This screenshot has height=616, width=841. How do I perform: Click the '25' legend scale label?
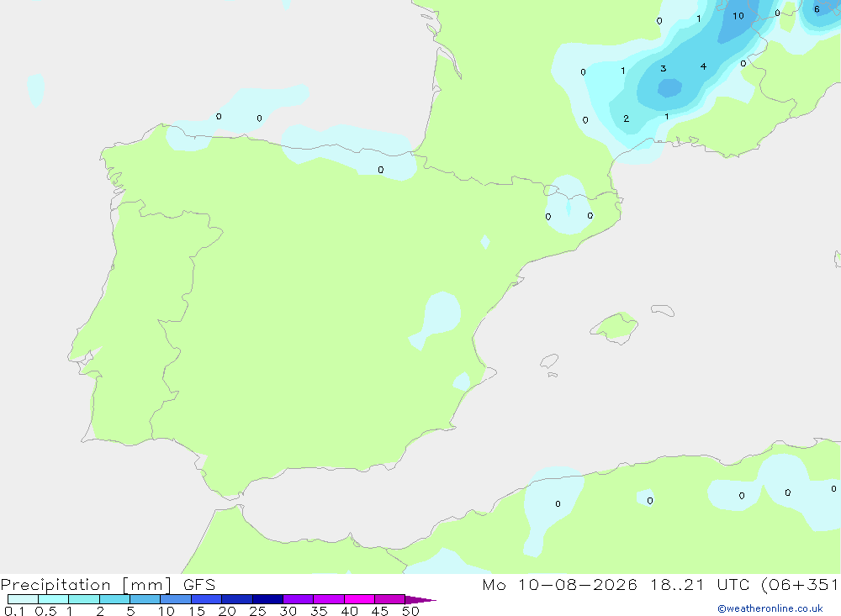click(257, 611)
